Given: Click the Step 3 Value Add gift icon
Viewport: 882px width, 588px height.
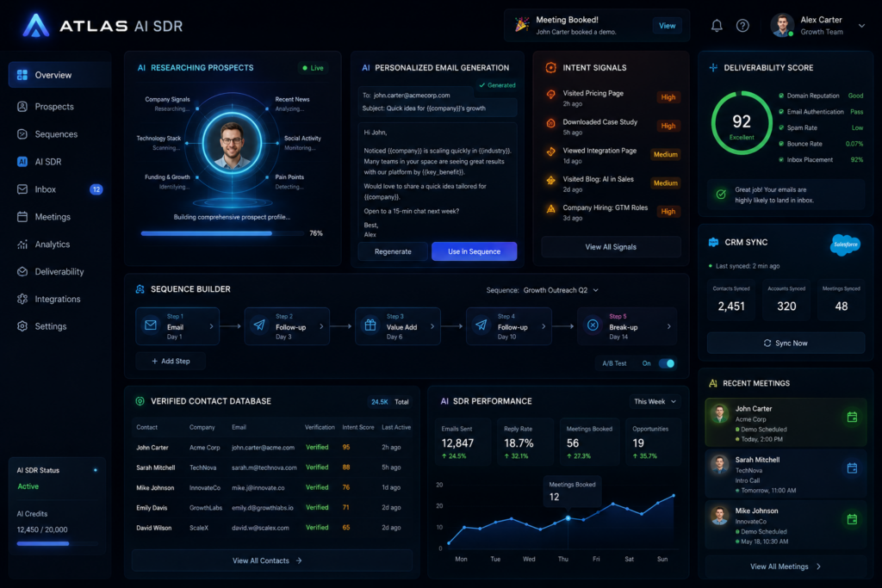Looking at the screenshot, I should point(370,325).
